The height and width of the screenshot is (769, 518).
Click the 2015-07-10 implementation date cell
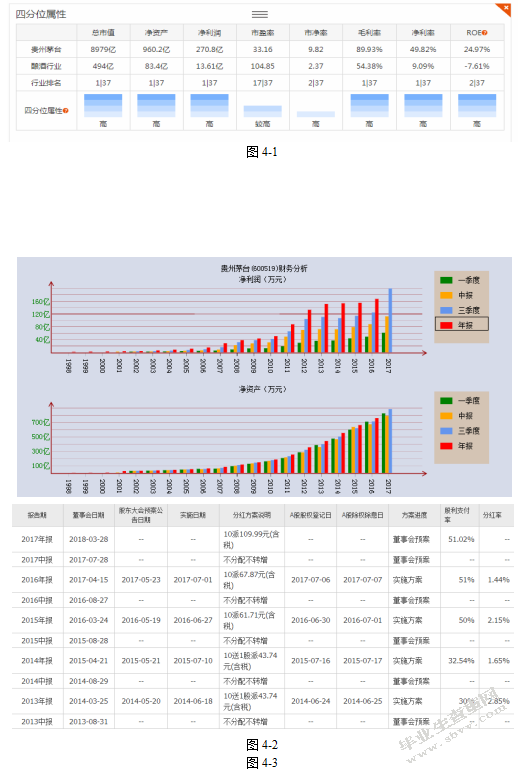click(x=193, y=661)
